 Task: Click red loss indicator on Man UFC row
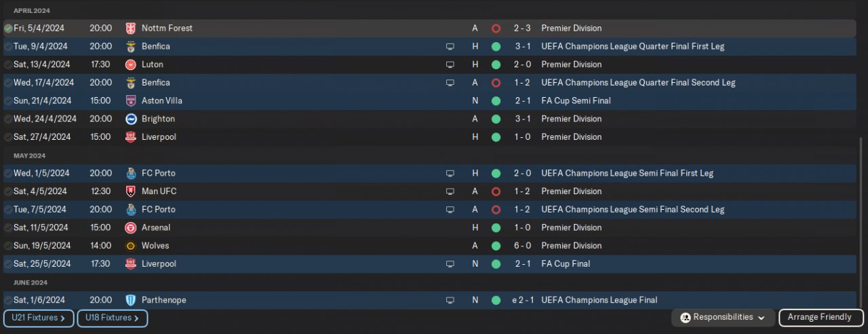(496, 191)
